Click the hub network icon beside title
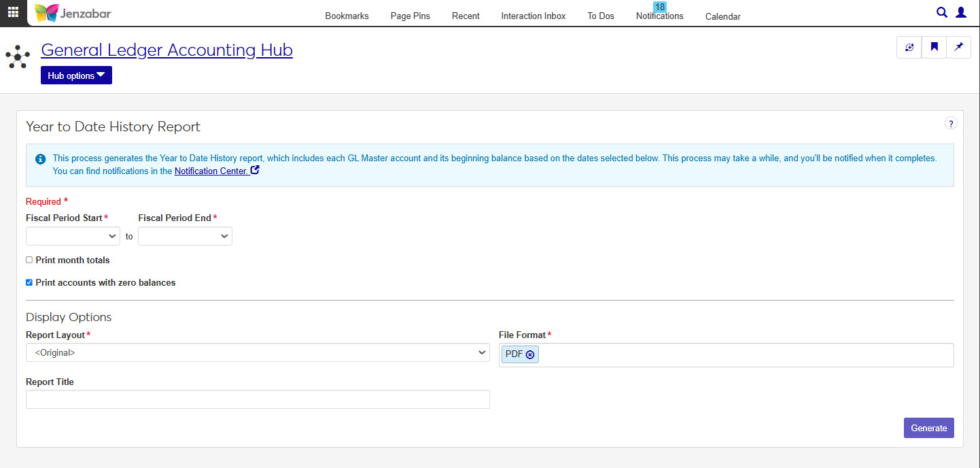 coord(18,57)
